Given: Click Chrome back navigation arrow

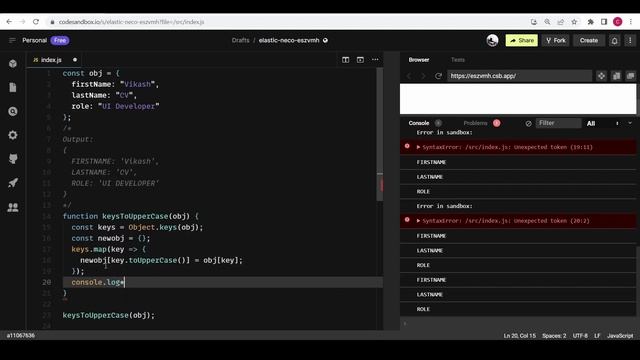Looking at the screenshot, I should pyautogui.click(x=9, y=22).
